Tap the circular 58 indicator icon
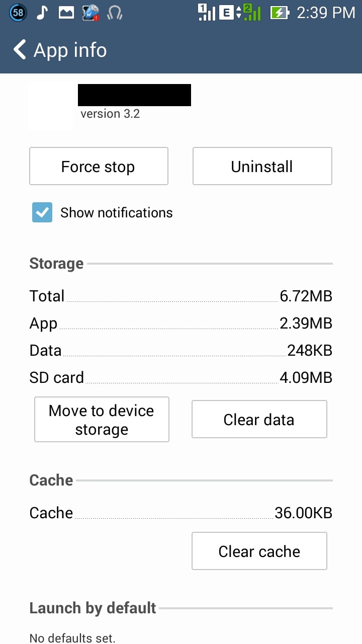This screenshot has width=362, height=644. coord(18,13)
